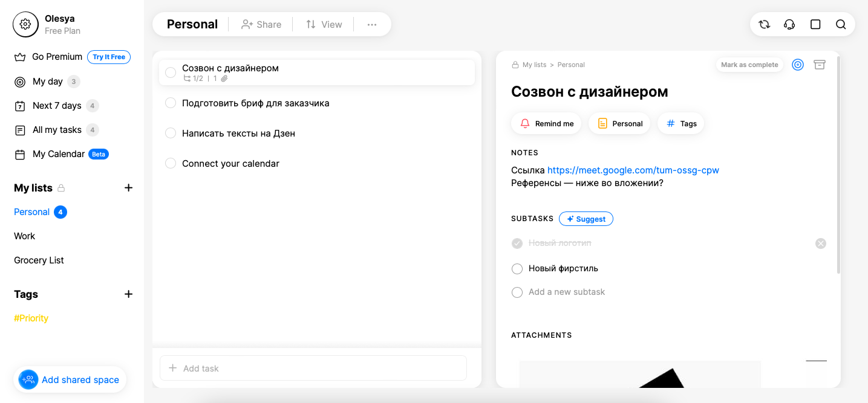
Task: Select the Work list in sidebar
Action: tap(25, 236)
